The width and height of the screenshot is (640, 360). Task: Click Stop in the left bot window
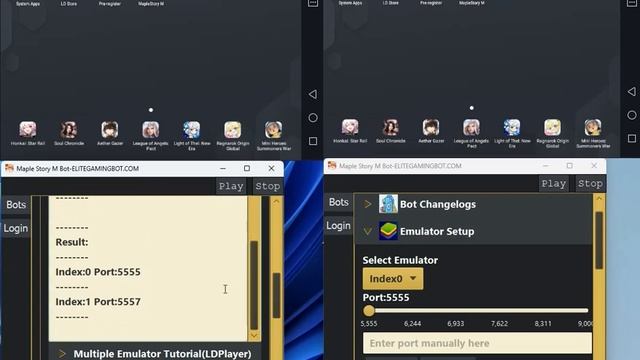(268, 186)
